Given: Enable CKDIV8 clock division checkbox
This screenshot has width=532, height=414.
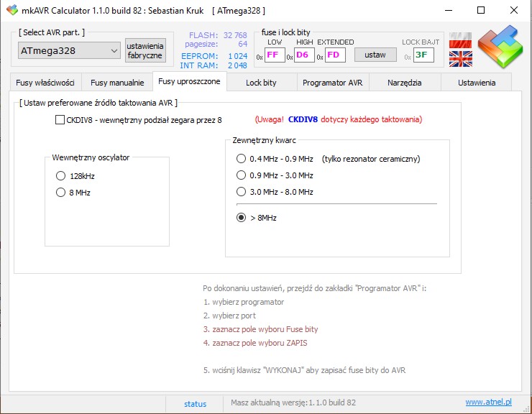Looking at the screenshot, I should pyautogui.click(x=60, y=120).
